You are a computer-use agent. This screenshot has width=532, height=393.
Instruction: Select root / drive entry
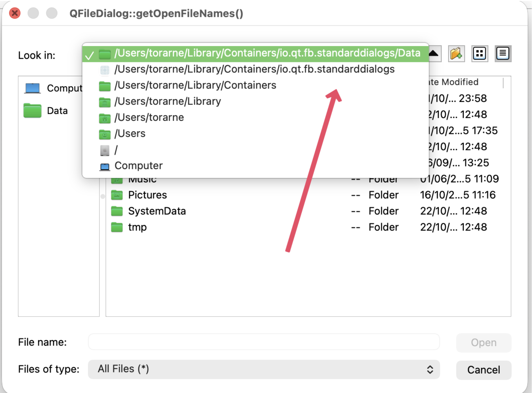click(116, 150)
